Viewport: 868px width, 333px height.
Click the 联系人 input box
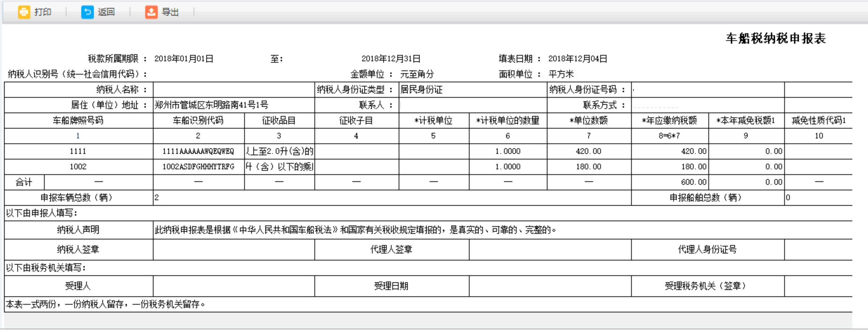(472, 105)
